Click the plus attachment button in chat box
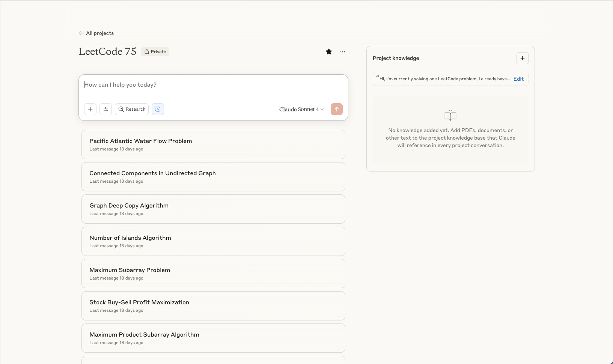613x364 pixels. point(90,109)
